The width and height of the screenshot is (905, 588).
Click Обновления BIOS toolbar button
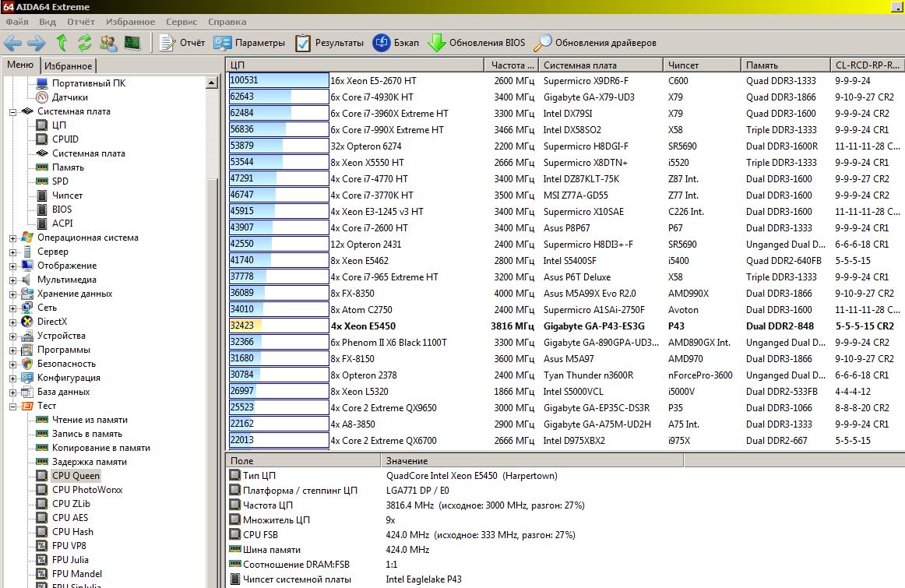click(477, 43)
